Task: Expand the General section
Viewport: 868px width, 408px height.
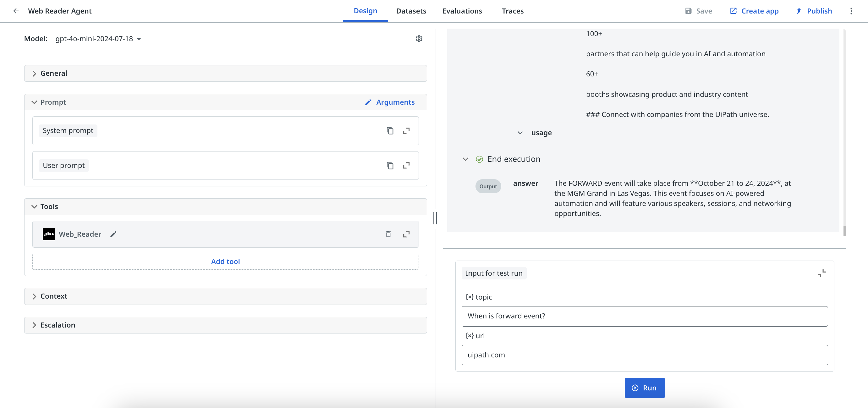Action: click(225, 74)
